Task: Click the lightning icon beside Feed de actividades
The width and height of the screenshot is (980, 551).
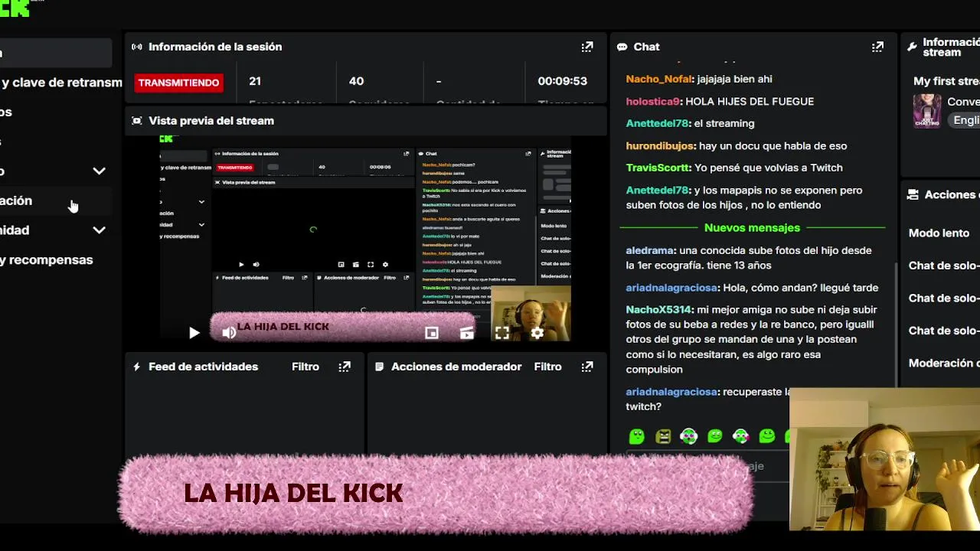Action: pyautogui.click(x=137, y=367)
